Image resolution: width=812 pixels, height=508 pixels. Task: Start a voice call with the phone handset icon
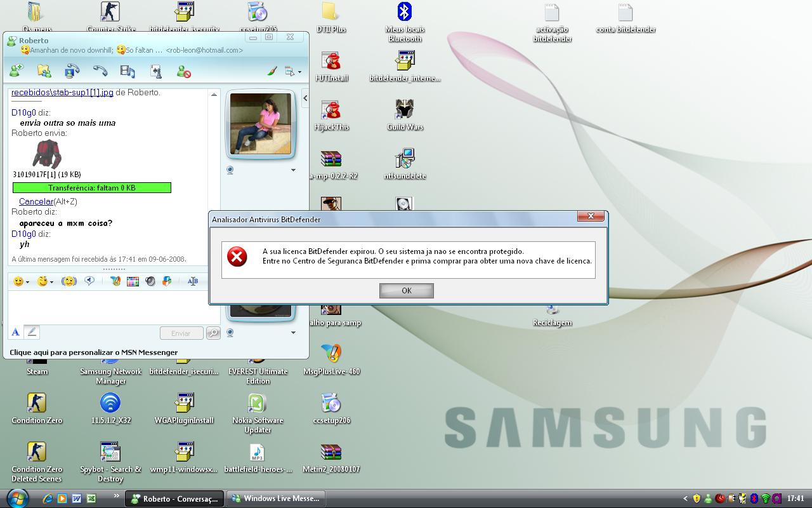pos(100,71)
